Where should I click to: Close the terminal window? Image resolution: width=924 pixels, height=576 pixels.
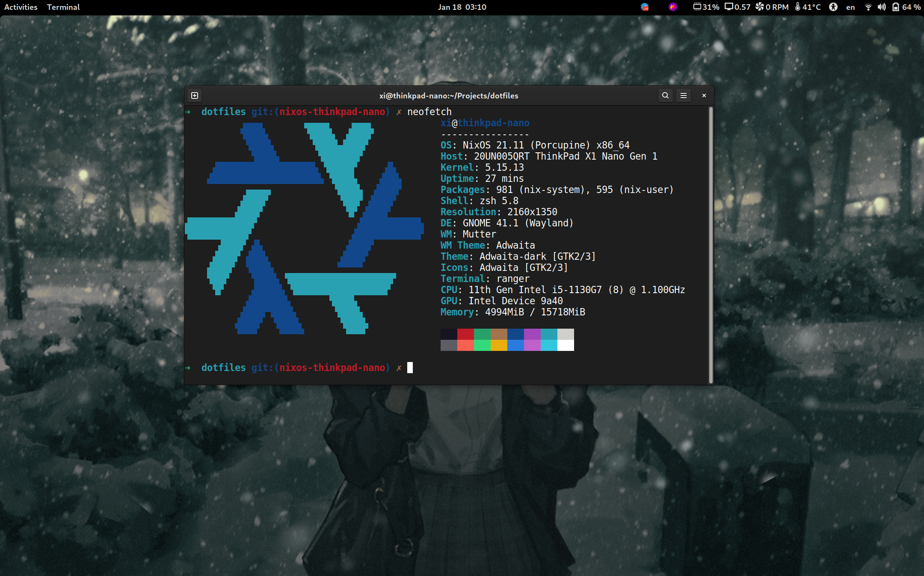[x=704, y=95]
